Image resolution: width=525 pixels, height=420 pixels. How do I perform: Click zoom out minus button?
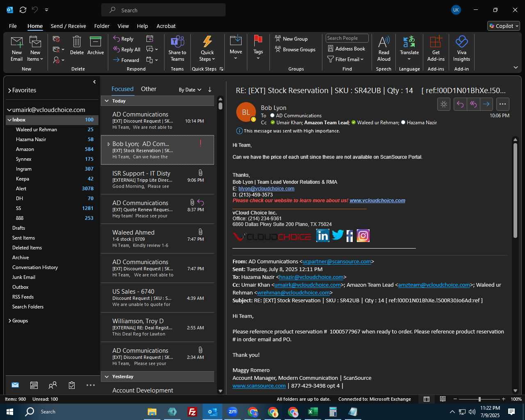coord(455,399)
